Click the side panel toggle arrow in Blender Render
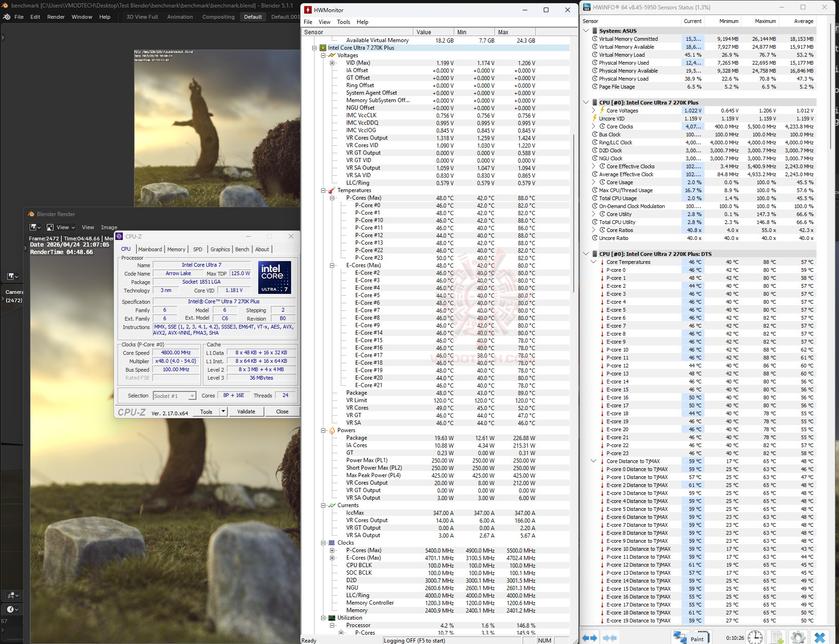 point(25,248)
